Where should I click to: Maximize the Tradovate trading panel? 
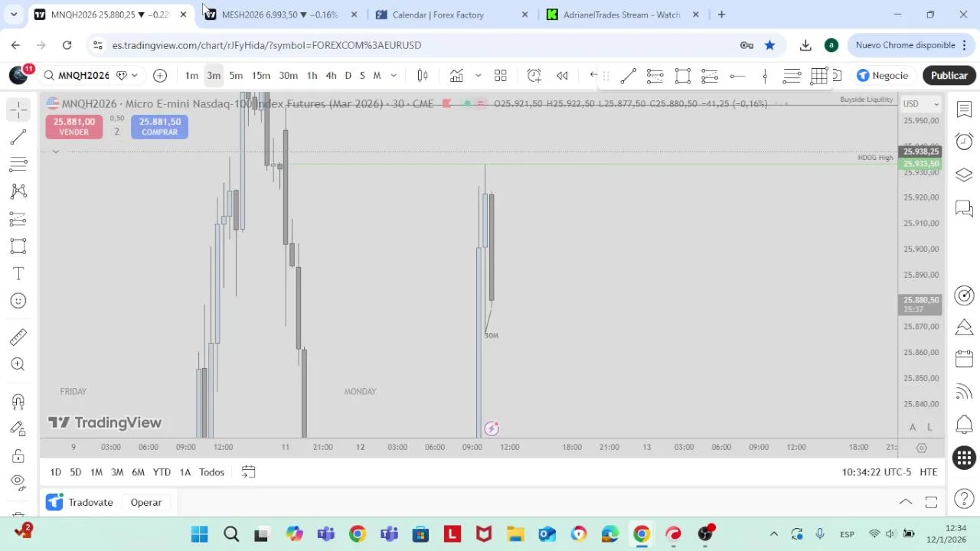point(931,502)
